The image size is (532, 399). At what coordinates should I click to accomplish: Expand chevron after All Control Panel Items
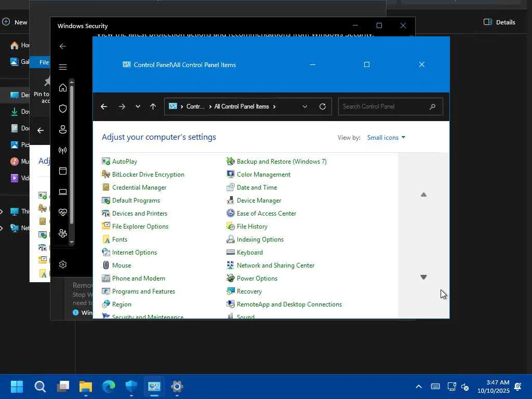(274, 107)
